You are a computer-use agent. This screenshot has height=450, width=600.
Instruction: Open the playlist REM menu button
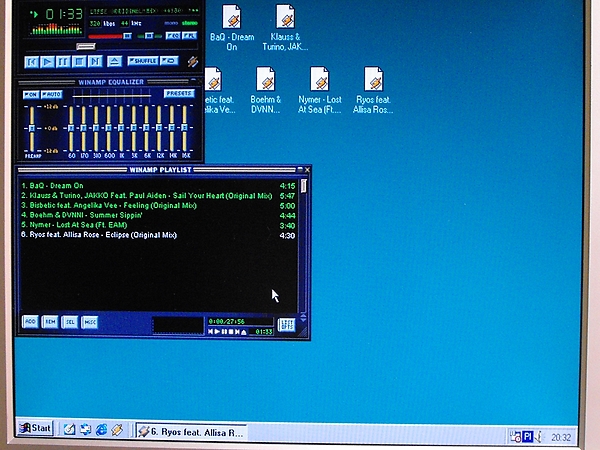[x=50, y=322]
